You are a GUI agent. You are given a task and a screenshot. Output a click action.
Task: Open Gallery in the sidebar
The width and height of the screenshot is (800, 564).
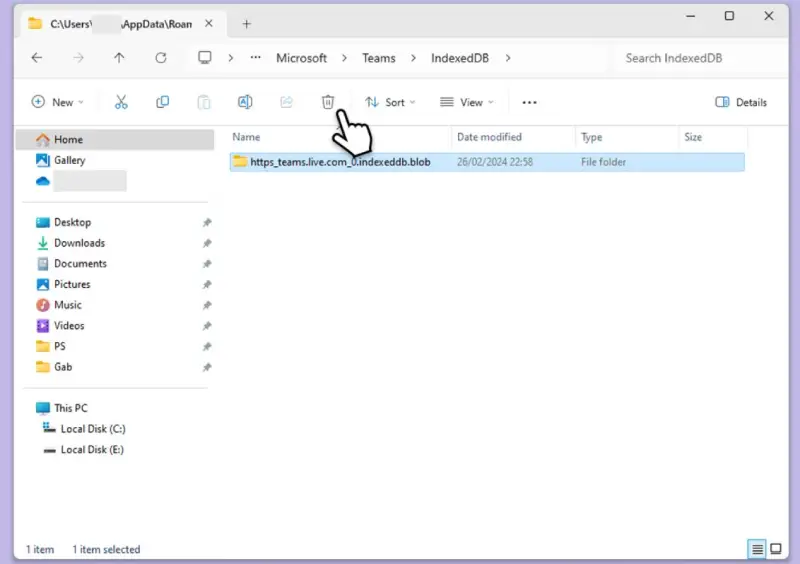click(69, 160)
